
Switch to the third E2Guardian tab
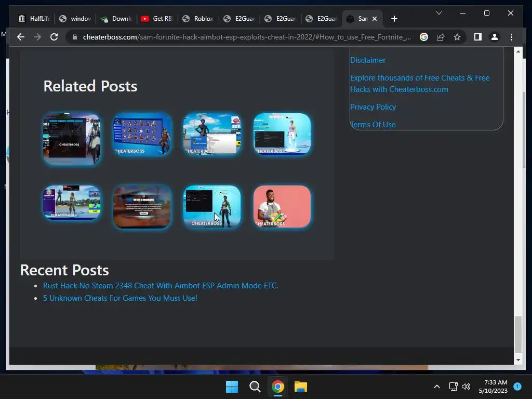pos(322,19)
